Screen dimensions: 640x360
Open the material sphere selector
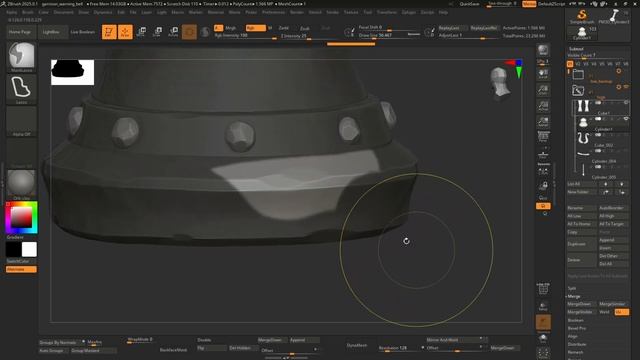[21, 184]
